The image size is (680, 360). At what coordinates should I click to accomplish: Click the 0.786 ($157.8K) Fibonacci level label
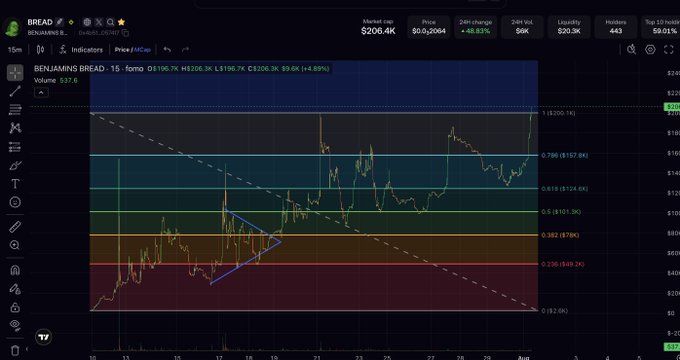tap(564, 155)
